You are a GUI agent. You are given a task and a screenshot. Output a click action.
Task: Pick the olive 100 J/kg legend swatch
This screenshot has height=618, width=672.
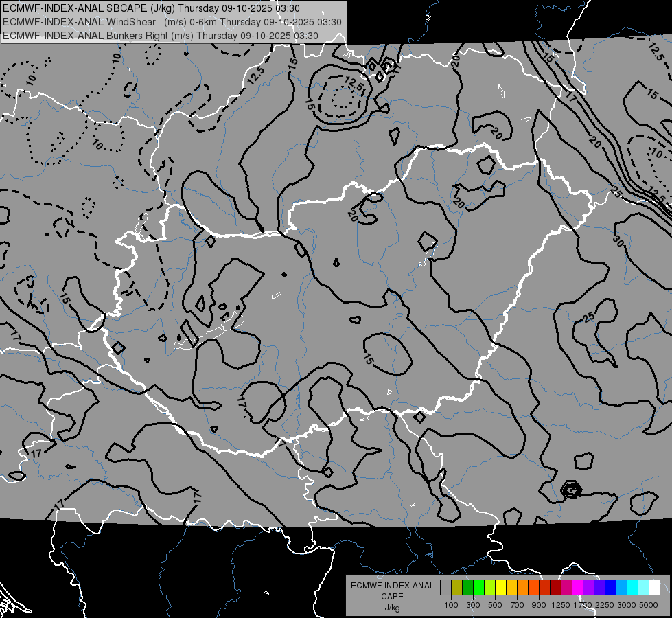tap(456, 587)
